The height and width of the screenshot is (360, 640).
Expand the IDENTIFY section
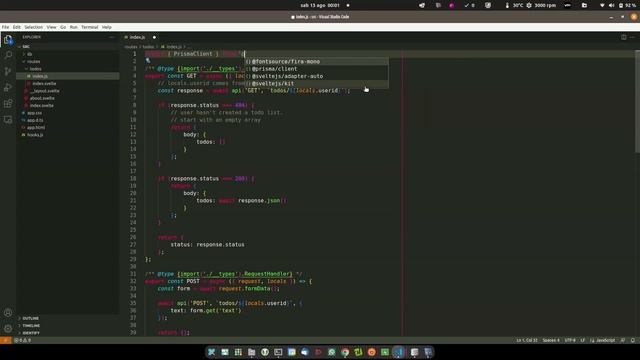tap(67, 333)
